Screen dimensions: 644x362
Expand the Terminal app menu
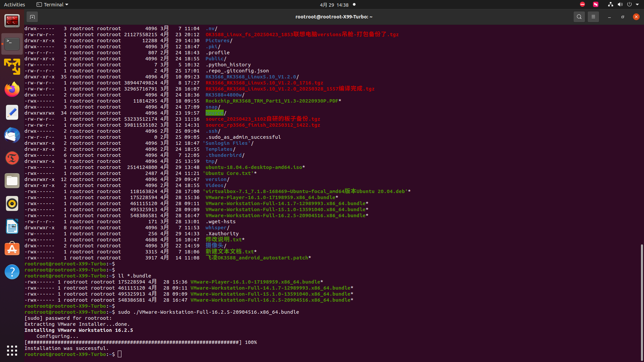tap(52, 5)
